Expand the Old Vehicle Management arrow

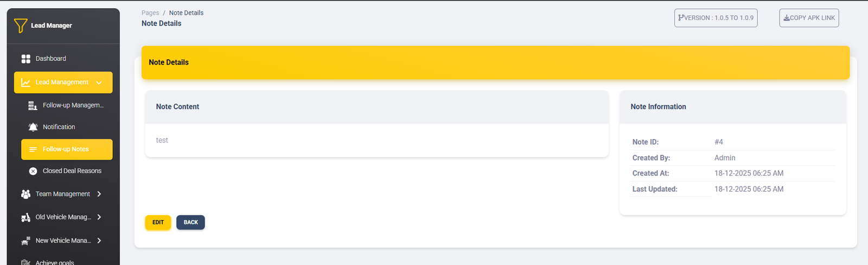click(x=99, y=217)
